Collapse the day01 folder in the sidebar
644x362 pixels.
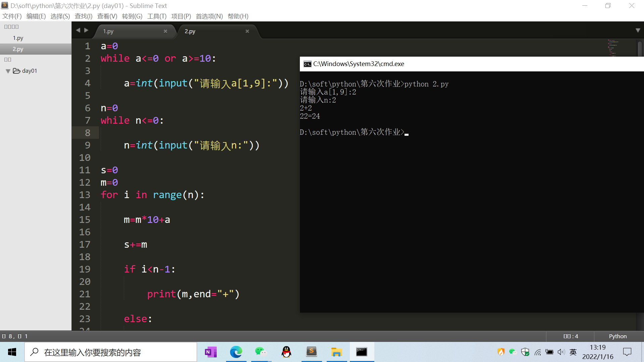(8, 71)
